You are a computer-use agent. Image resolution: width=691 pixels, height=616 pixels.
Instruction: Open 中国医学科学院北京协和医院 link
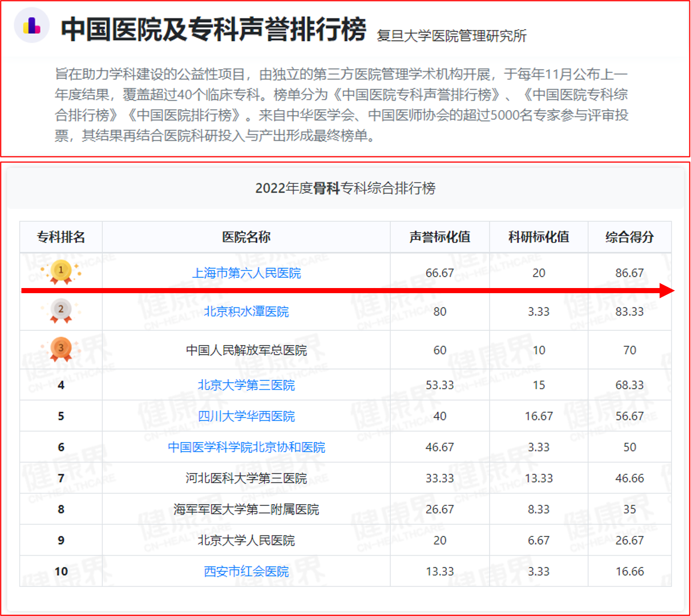pos(247,447)
